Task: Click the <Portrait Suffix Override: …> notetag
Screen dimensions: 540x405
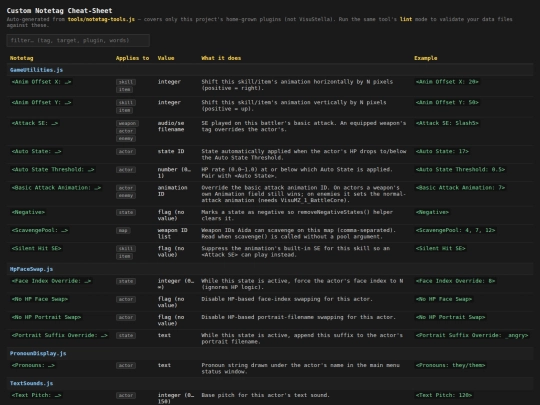Action: click(x=60, y=335)
